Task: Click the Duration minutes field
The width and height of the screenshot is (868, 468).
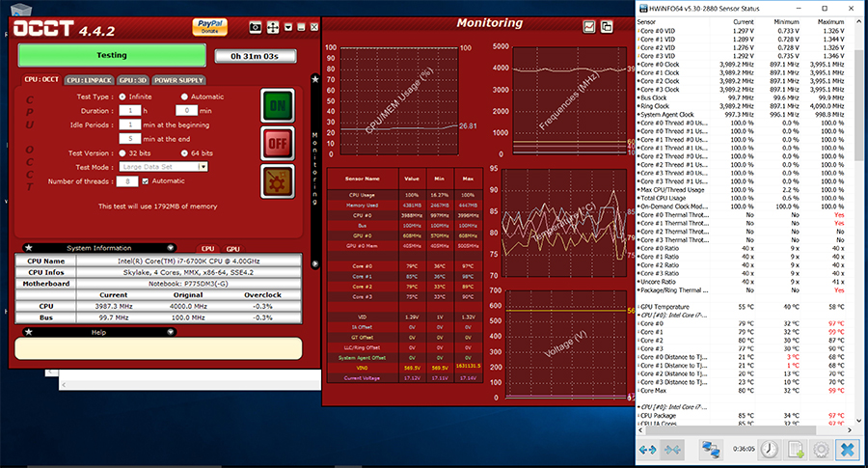Action: pyautogui.click(x=186, y=110)
